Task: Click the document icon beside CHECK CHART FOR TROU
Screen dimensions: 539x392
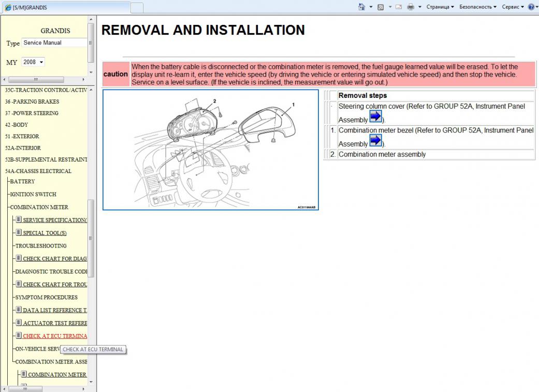Action: [19, 284]
